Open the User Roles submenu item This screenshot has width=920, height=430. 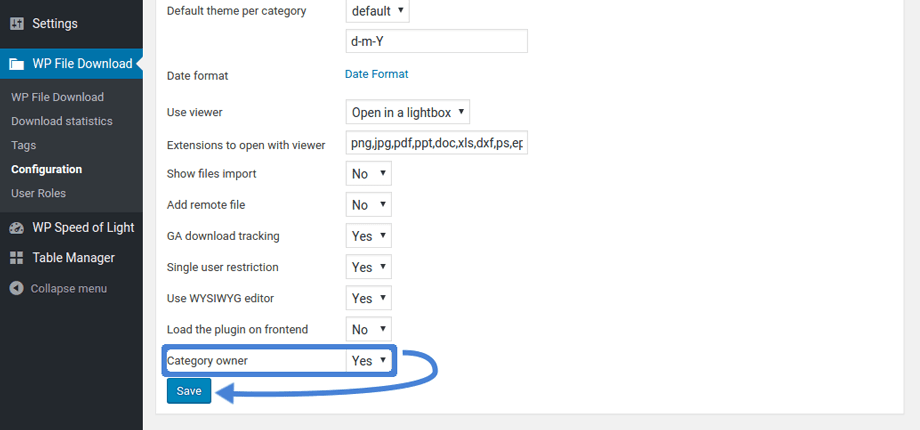(38, 193)
